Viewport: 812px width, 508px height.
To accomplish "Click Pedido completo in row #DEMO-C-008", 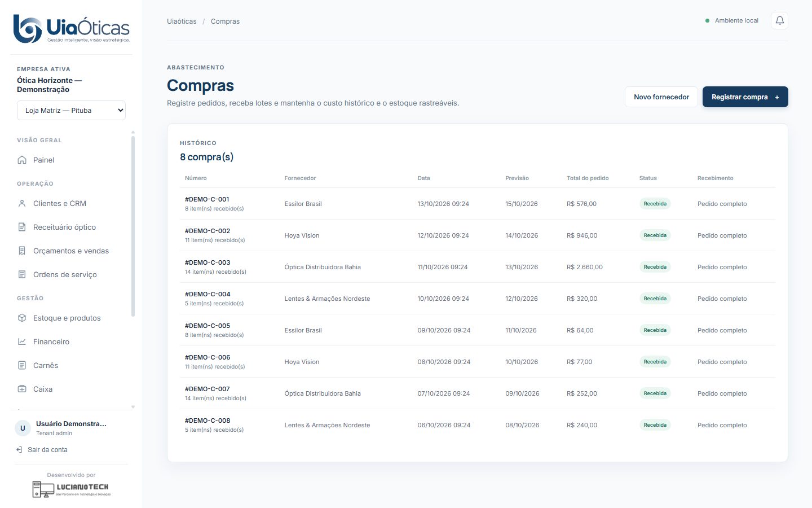I will (x=722, y=425).
